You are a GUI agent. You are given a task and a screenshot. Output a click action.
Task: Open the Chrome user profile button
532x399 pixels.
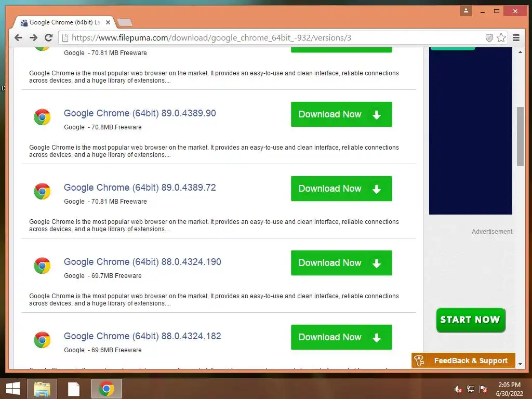466,11
